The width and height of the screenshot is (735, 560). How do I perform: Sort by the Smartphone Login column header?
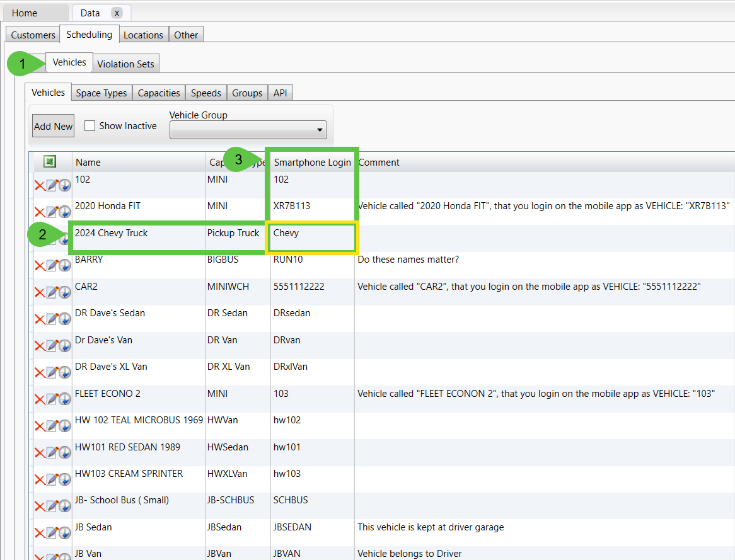pyautogui.click(x=313, y=162)
